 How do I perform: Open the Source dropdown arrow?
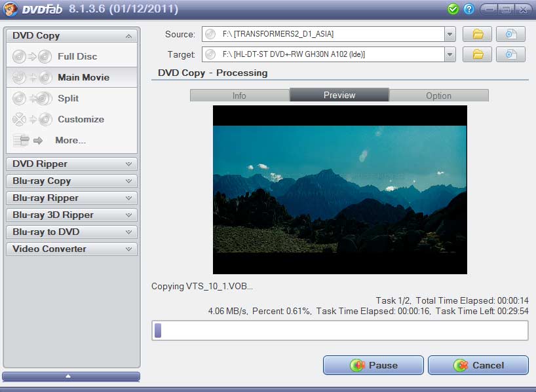(450, 34)
